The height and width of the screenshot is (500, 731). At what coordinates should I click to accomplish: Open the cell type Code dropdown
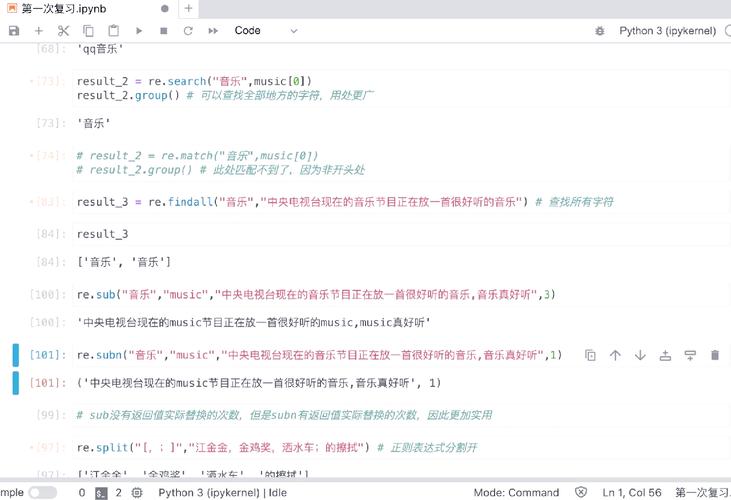click(x=266, y=31)
